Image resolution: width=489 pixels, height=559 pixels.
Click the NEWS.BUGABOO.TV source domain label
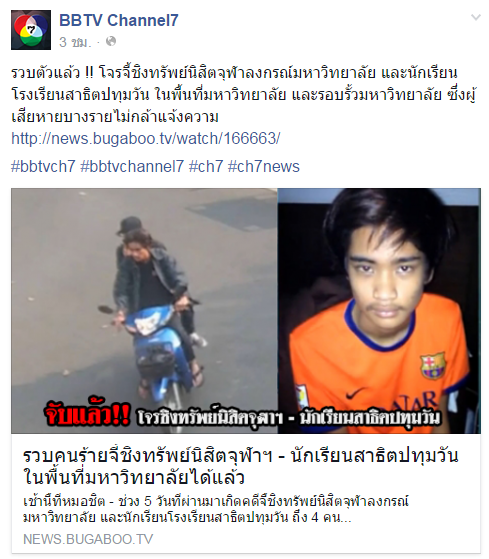click(x=88, y=539)
